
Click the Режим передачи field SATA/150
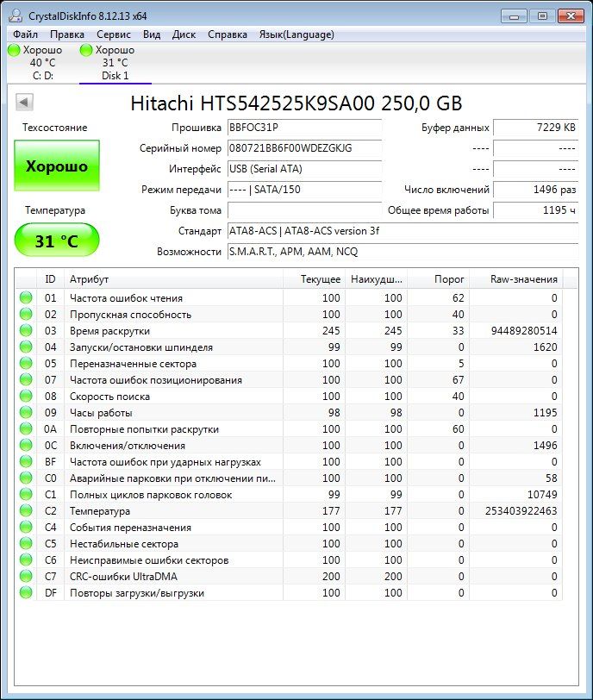pyautogui.click(x=305, y=190)
